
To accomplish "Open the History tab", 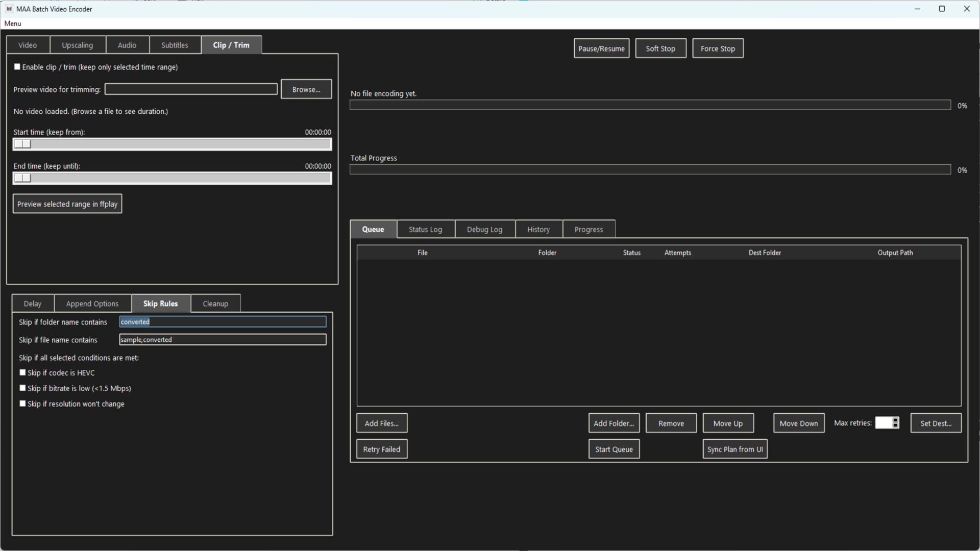I will 538,229.
